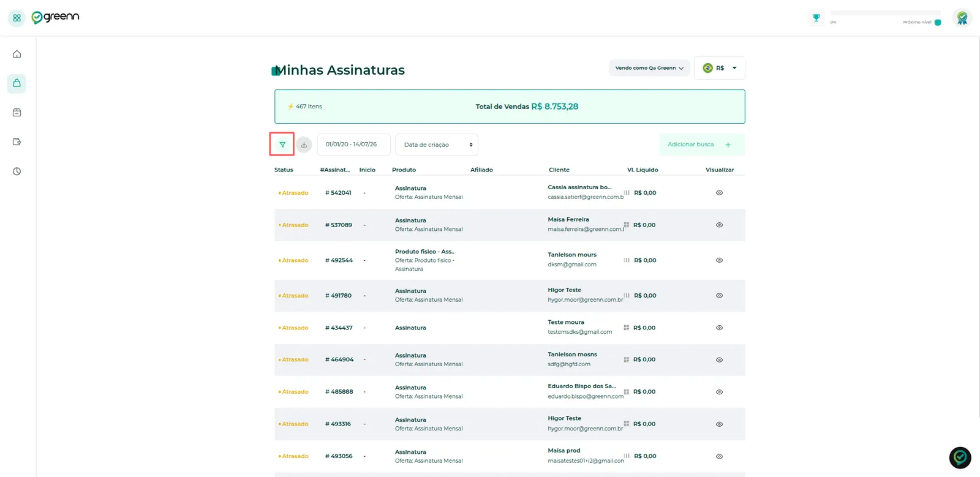Click the download export icon
Screen dimensions: 980x477
(304, 145)
